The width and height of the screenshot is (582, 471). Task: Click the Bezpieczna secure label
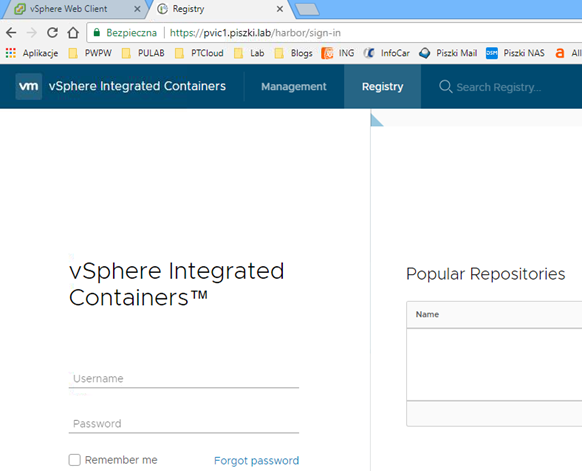(131, 33)
